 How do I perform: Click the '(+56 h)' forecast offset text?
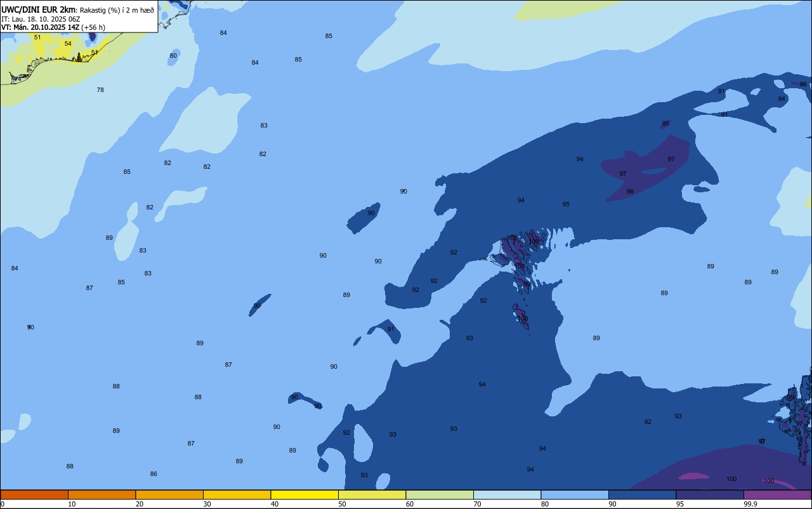(x=93, y=27)
